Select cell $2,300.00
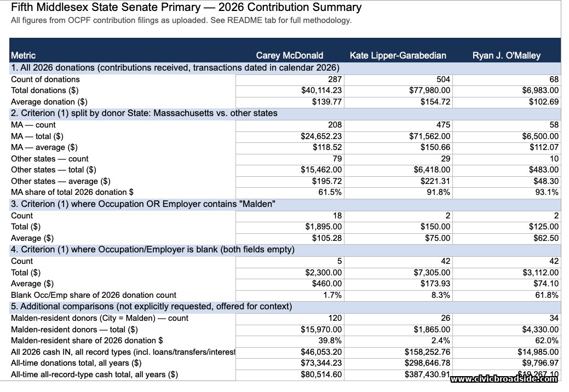The height and width of the screenshot is (392, 569). pyautogui.click(x=290, y=273)
